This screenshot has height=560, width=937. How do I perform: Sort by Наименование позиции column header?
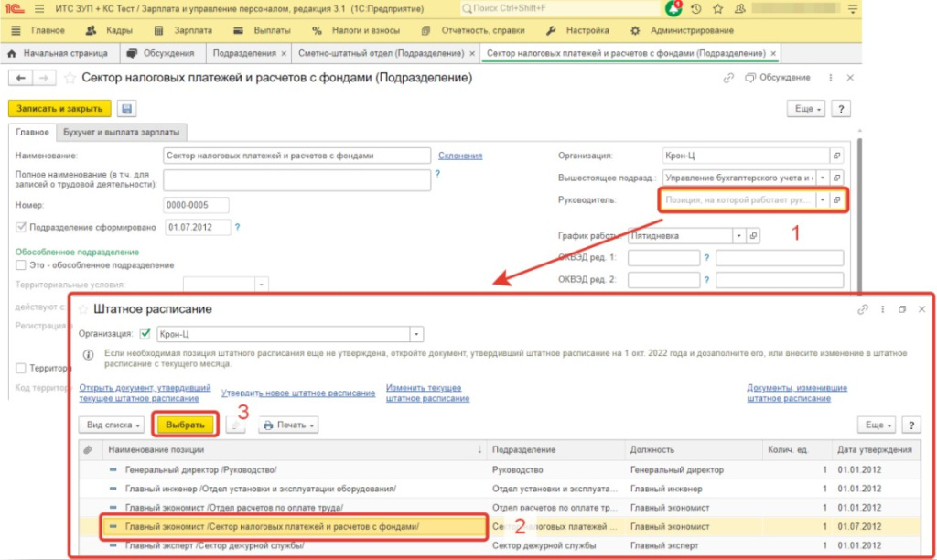294,449
